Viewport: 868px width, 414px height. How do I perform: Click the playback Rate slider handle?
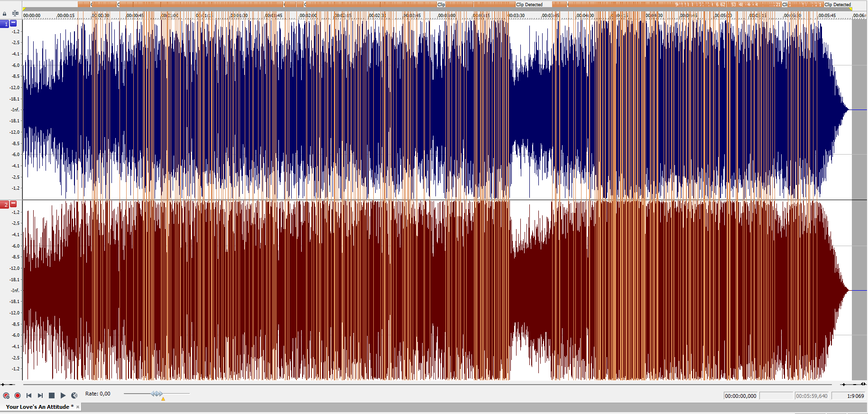point(157,394)
